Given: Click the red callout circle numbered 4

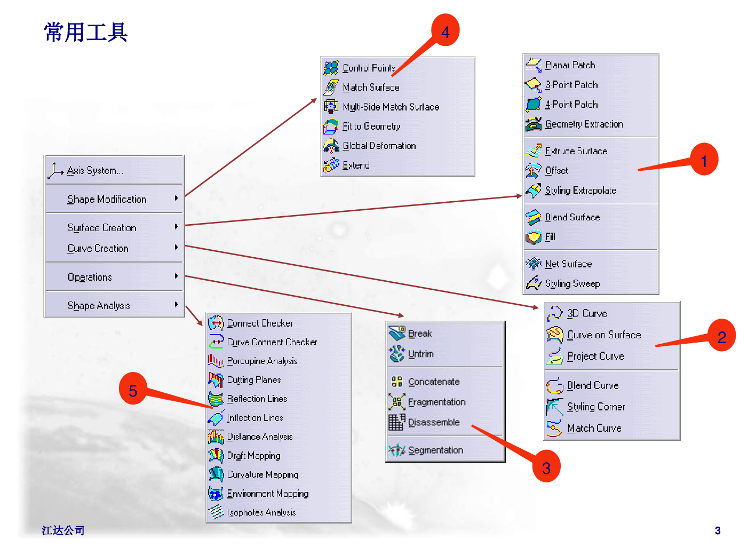Looking at the screenshot, I should click(445, 30).
